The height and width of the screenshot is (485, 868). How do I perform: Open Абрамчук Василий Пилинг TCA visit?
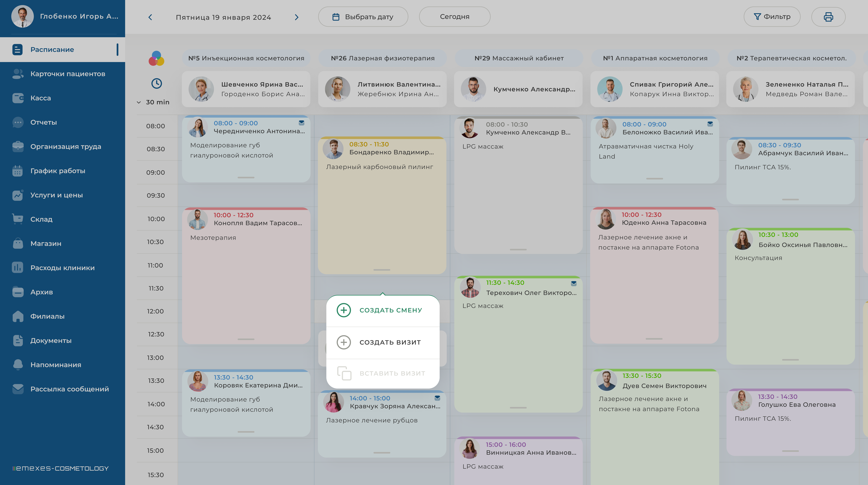[x=790, y=171]
